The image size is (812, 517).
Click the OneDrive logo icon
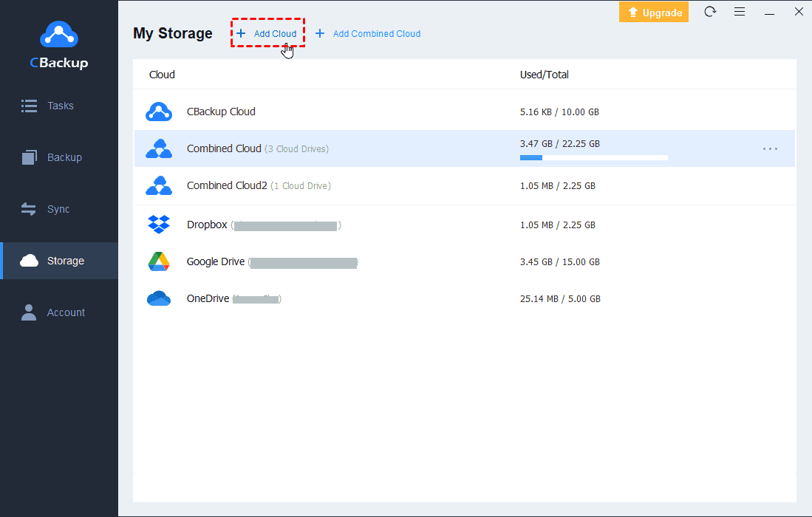[x=159, y=299]
